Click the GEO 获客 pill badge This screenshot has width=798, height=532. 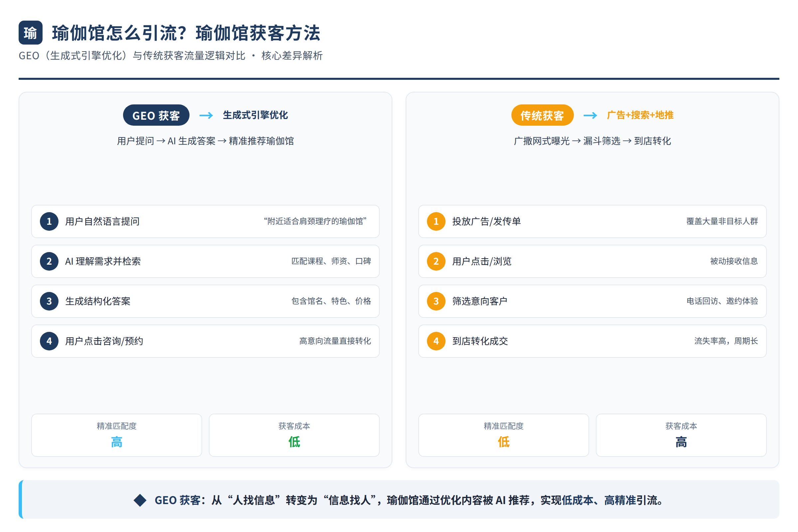point(156,115)
